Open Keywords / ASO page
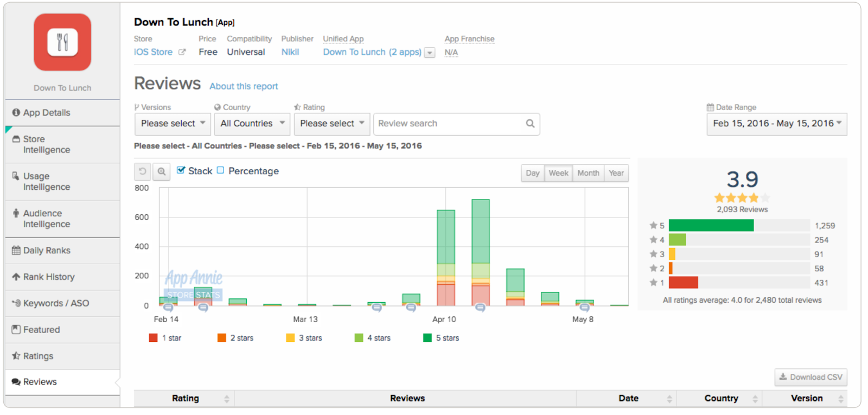 [62, 303]
